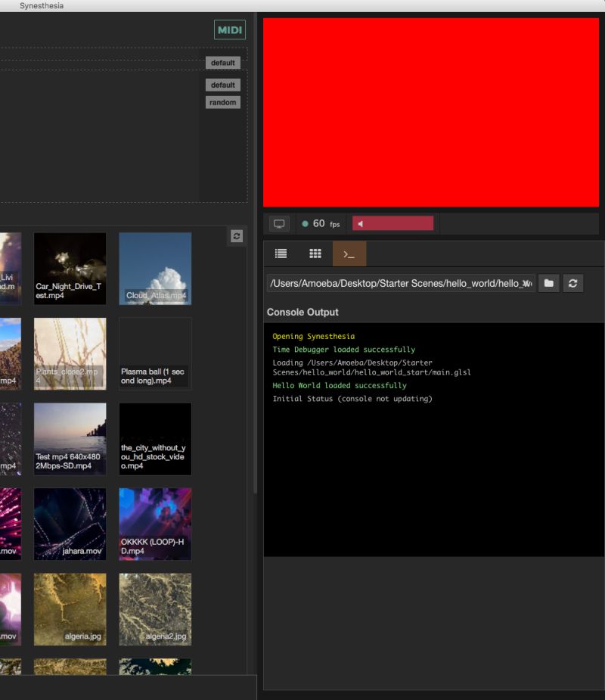The width and height of the screenshot is (605, 700).
Task: Select the Cloud_Atlas.mp4 thumbnail
Action: [x=155, y=269]
